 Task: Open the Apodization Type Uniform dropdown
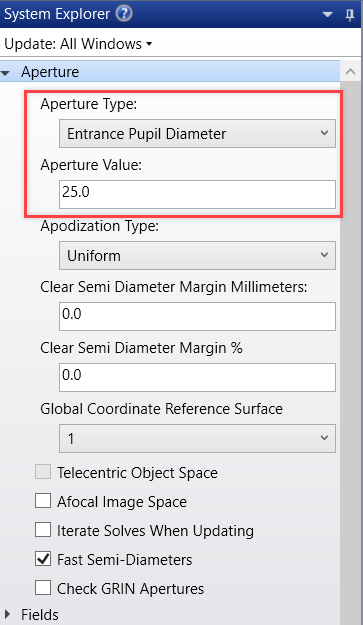[x=197, y=256]
